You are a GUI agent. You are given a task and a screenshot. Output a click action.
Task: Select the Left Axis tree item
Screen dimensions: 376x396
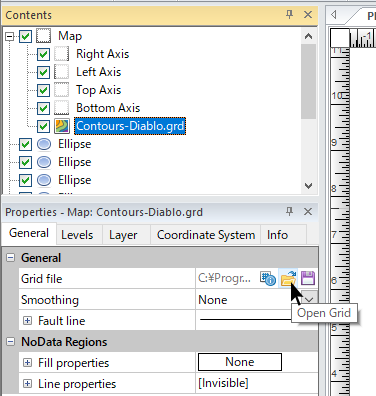(x=98, y=72)
